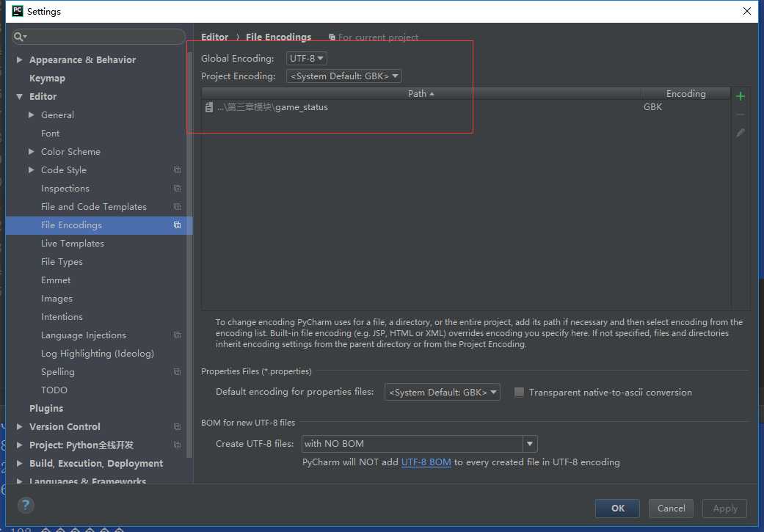Open Spelling settings page

tap(57, 372)
